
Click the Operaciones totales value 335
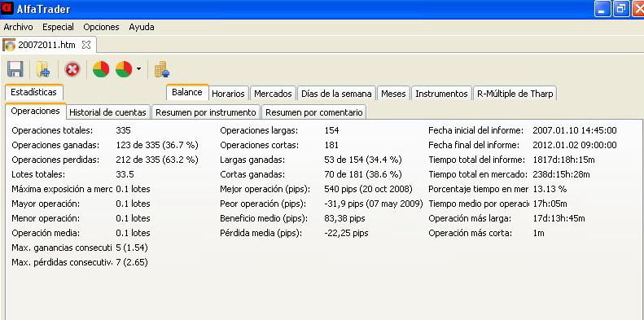123,130
